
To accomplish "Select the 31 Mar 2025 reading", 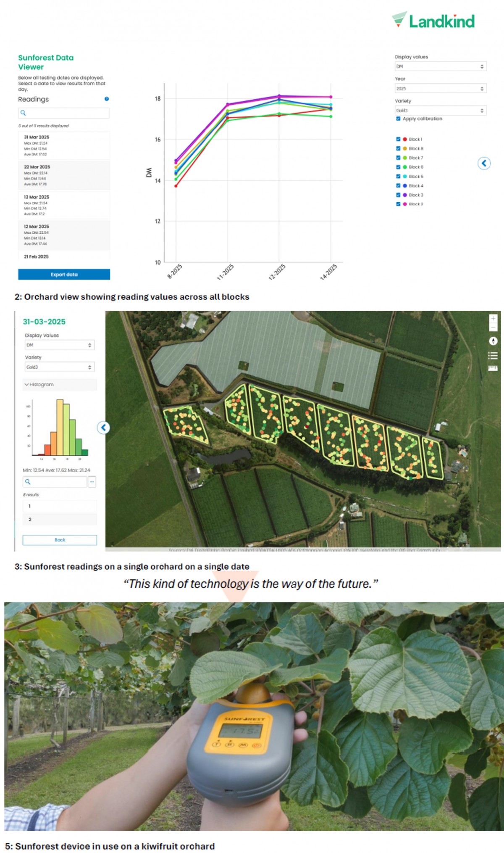I will click(x=64, y=145).
